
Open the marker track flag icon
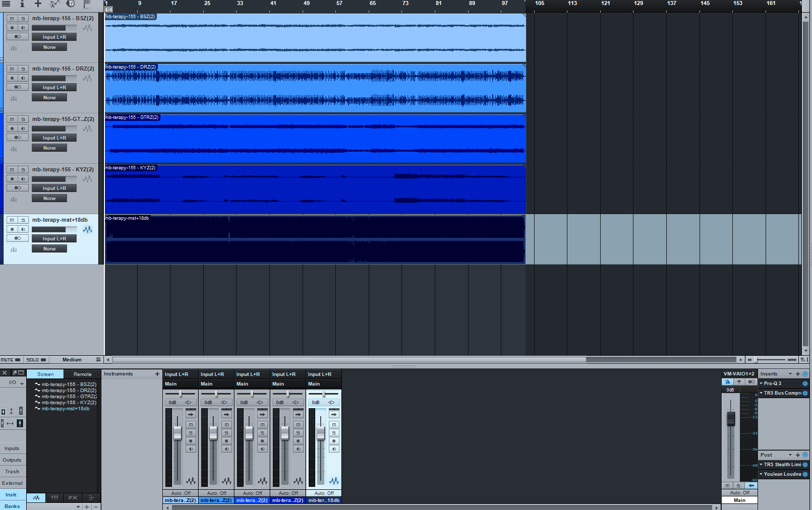click(x=87, y=4)
